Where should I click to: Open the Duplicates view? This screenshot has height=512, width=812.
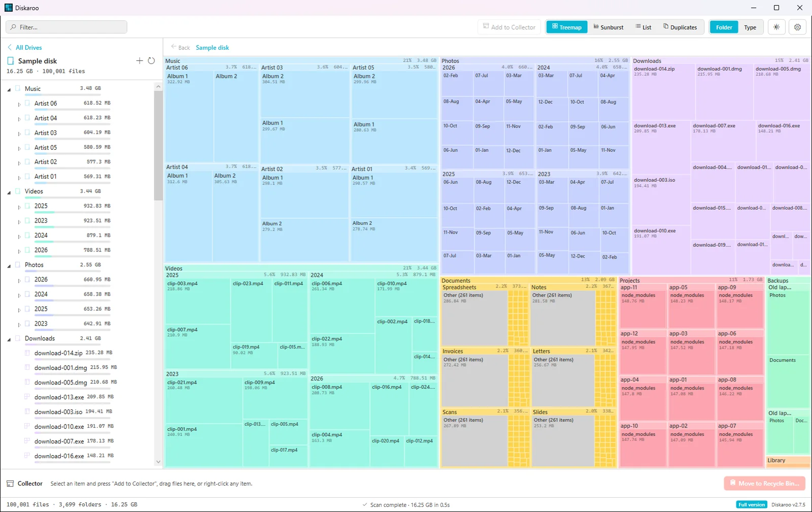coord(680,27)
